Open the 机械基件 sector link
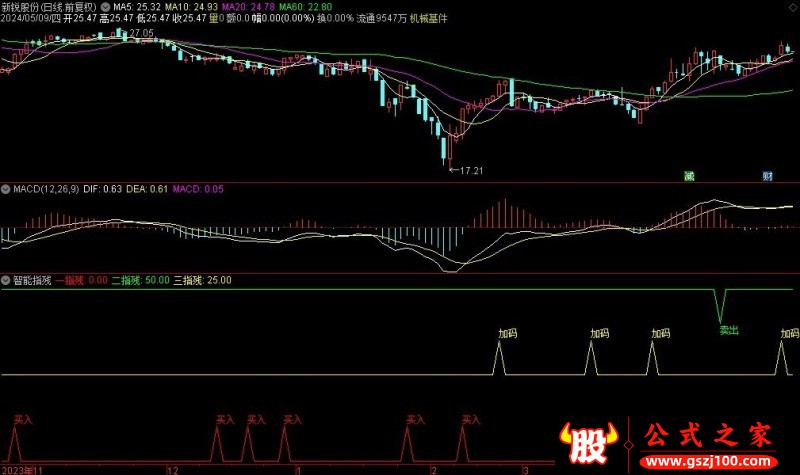This screenshot has height=475, width=800. (429, 18)
